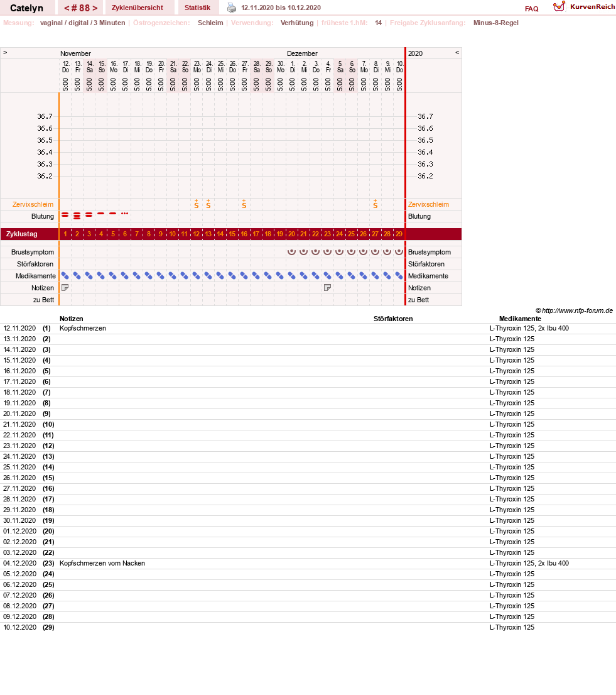
Task: Click the medication pill icon on day 23
Action: coord(328,276)
